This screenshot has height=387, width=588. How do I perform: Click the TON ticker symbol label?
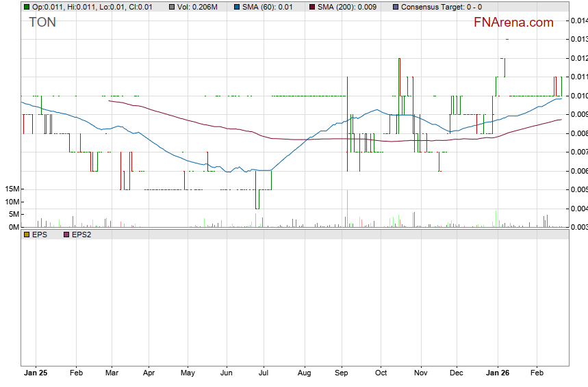click(x=42, y=22)
